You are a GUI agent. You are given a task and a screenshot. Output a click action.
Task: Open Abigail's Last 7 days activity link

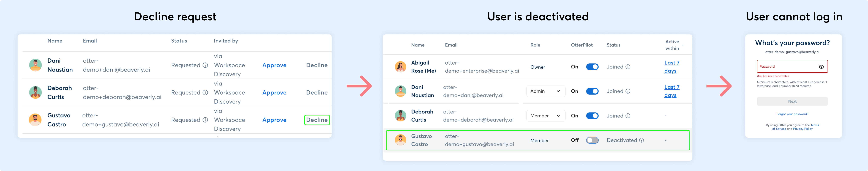click(x=672, y=67)
